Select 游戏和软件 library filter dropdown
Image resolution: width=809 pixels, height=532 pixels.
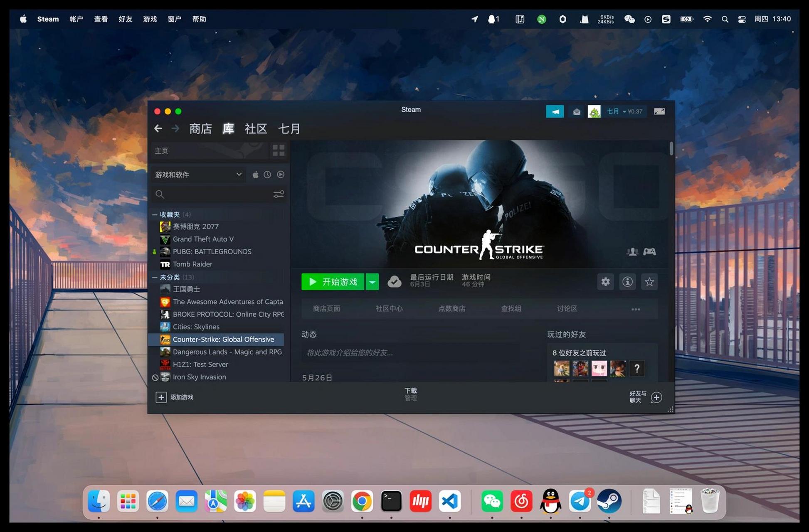[199, 174]
